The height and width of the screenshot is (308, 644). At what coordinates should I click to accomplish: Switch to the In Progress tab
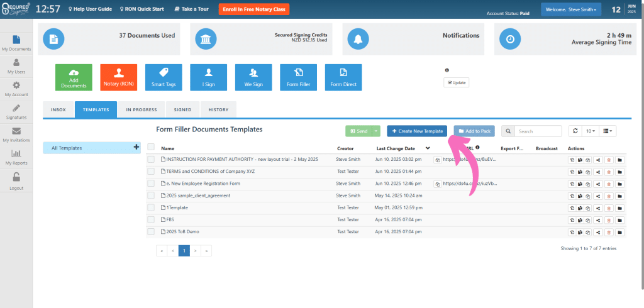[141, 110]
